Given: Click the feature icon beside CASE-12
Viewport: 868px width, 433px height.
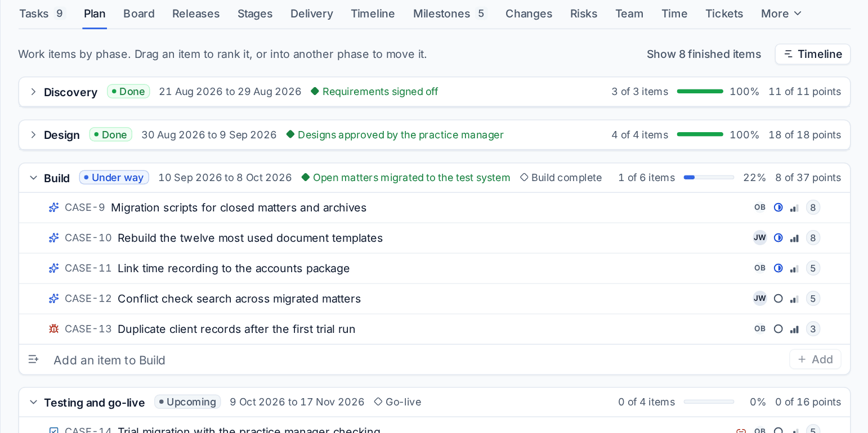Looking at the screenshot, I should click(x=54, y=299).
